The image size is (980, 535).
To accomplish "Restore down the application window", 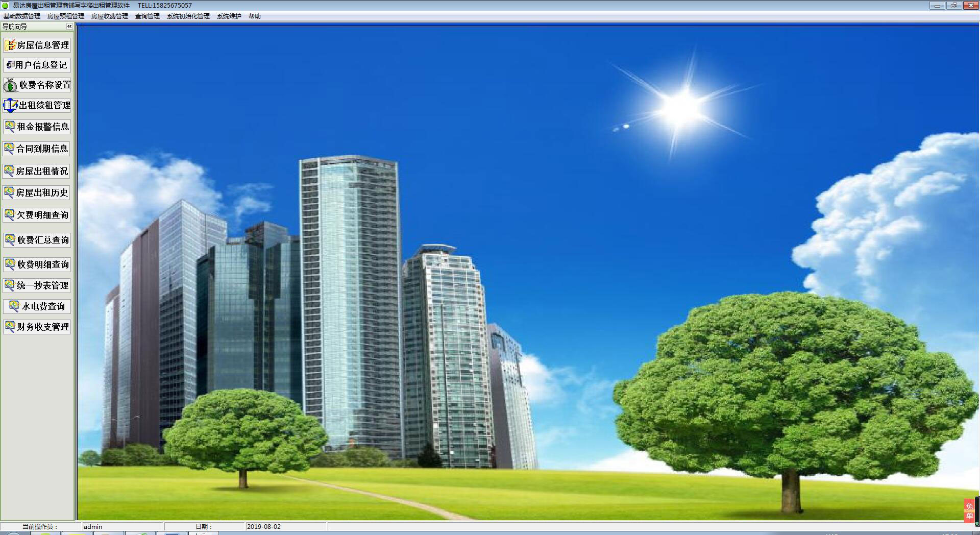I will pos(953,6).
